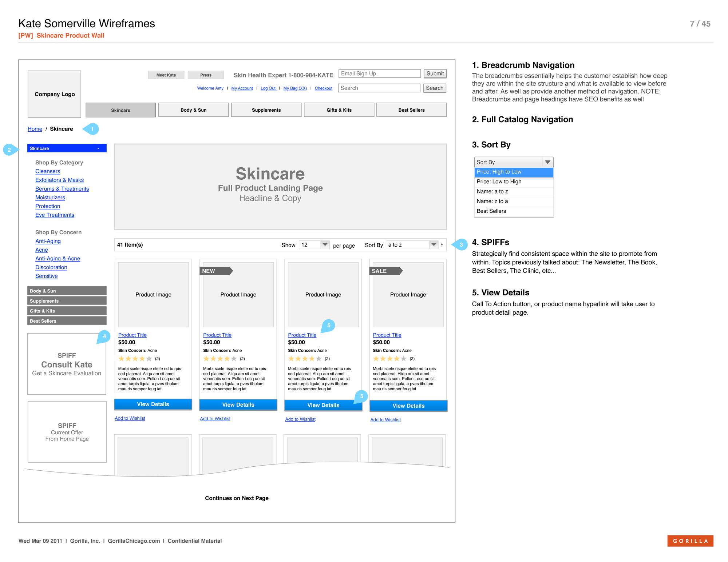Viewport: 728px width, 562px height.
Task: Click the Meet Kate button
Action: [166, 75]
